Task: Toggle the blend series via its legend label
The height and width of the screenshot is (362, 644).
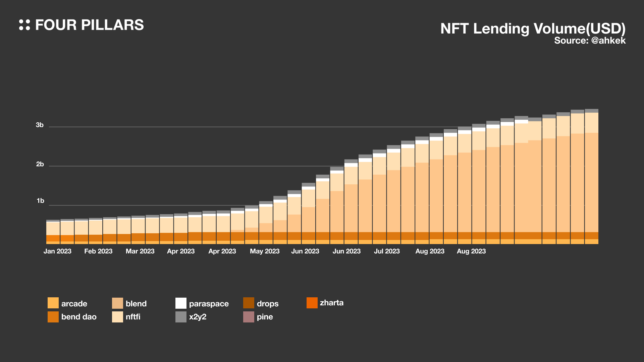Action: coord(136,303)
